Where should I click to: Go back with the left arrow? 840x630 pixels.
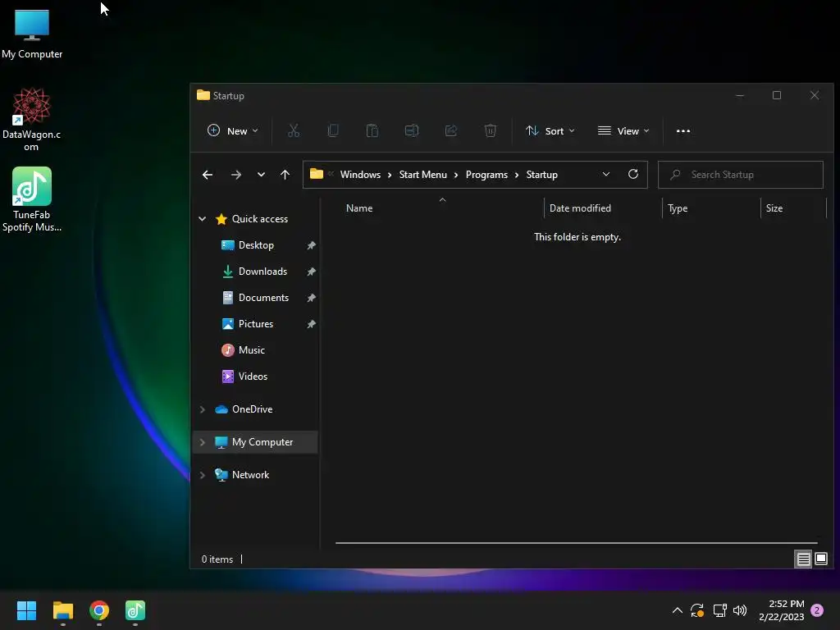click(208, 175)
